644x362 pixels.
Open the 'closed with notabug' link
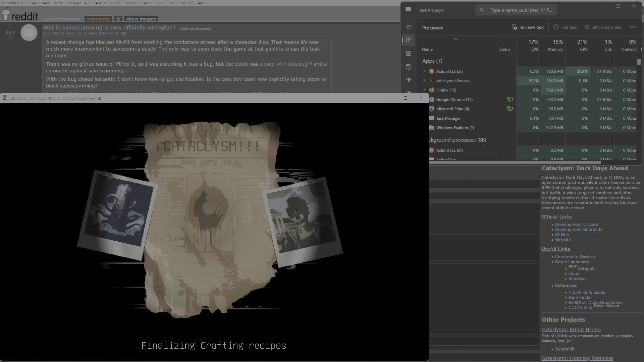pyautogui.click(x=283, y=64)
